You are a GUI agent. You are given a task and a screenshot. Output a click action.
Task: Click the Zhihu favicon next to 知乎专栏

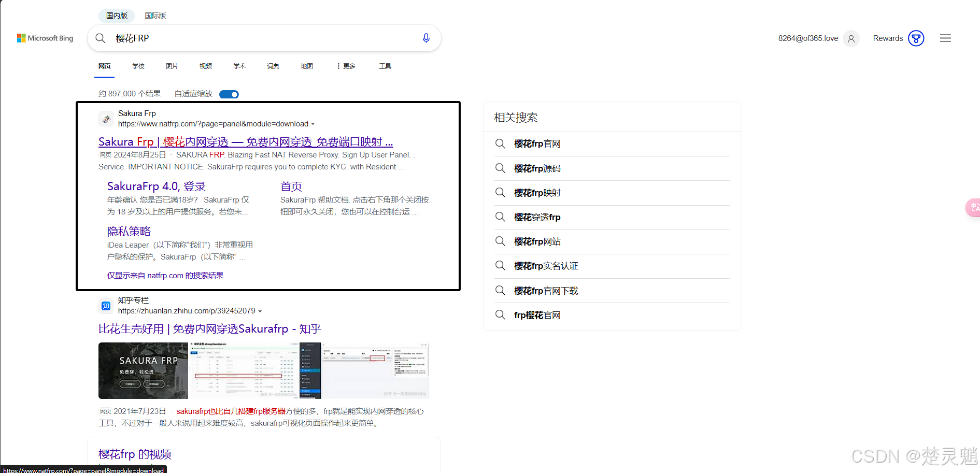pyautogui.click(x=106, y=306)
